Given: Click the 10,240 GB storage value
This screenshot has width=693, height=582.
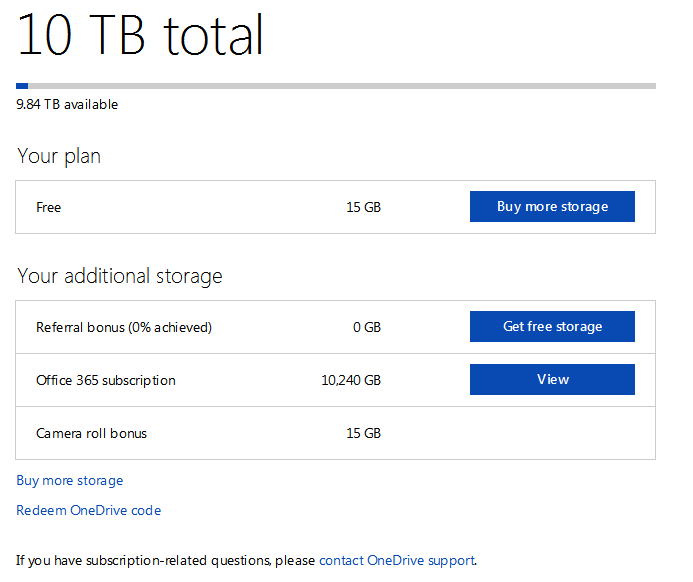Looking at the screenshot, I should 350,381.
